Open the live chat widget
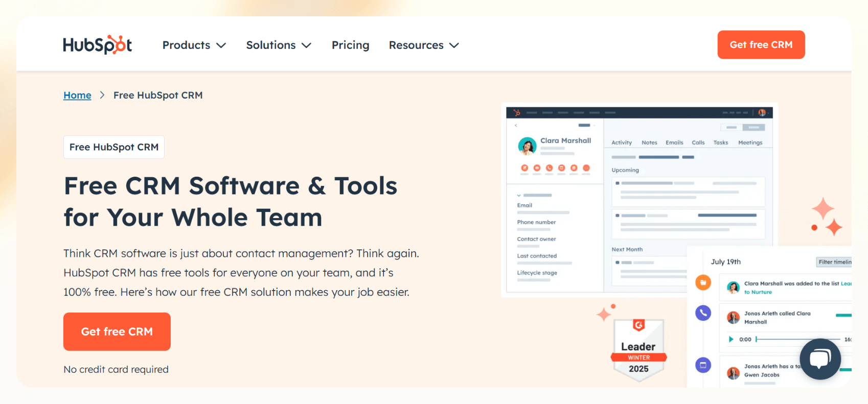 click(x=820, y=359)
